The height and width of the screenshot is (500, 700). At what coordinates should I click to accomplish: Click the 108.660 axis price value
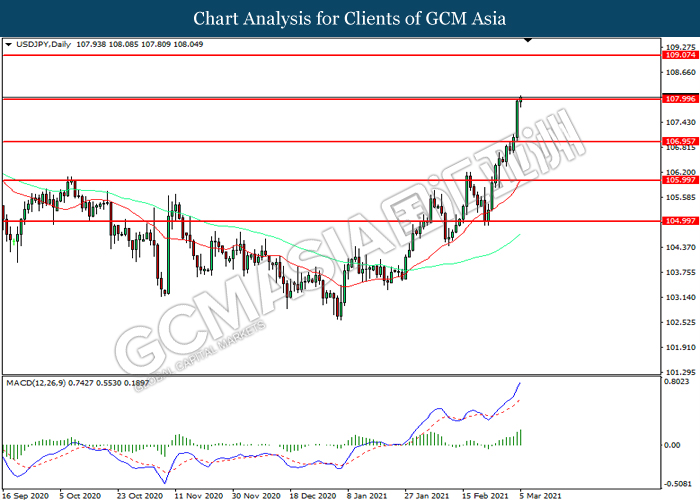(x=680, y=72)
